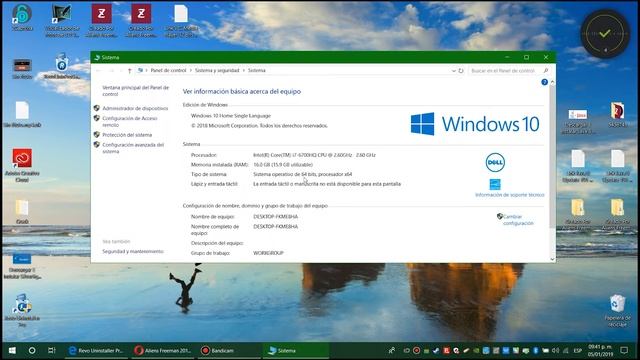
Task: Click the Forward navigation arrow
Action: pyautogui.click(x=111, y=71)
